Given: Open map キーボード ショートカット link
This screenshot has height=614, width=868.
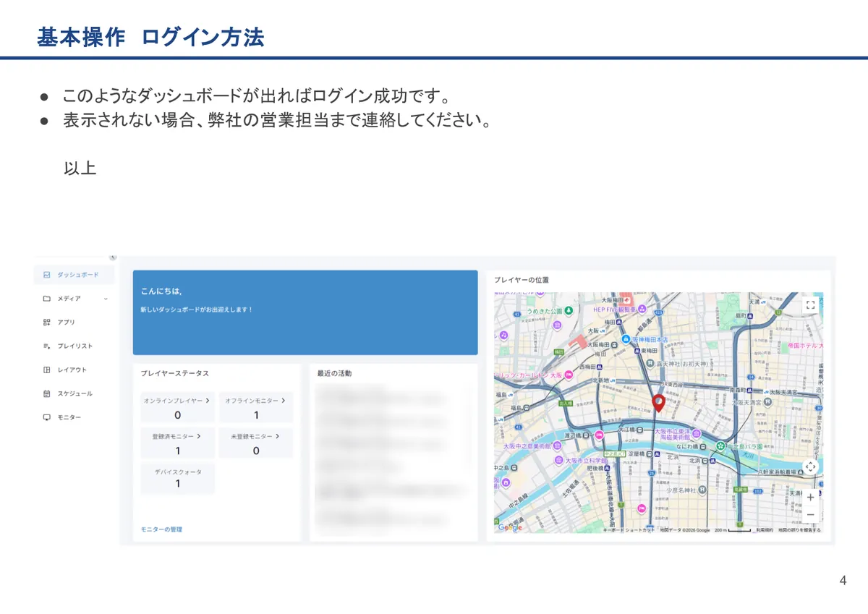Looking at the screenshot, I should 629,530.
